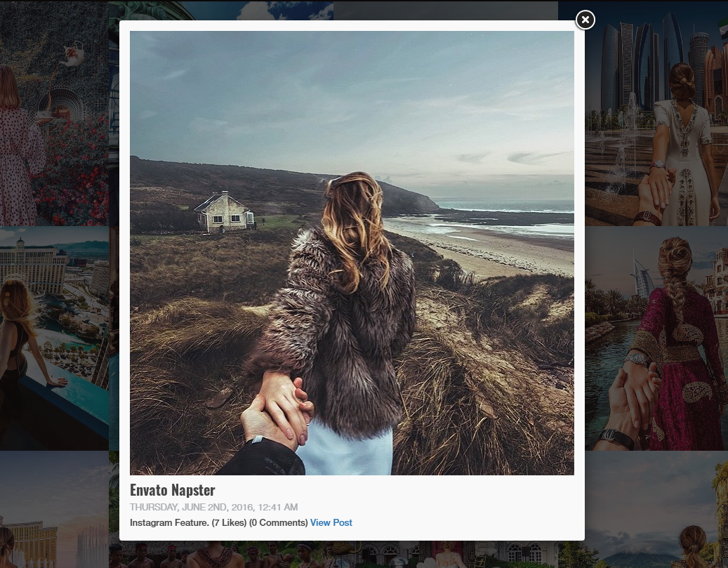This screenshot has height=568, width=728.
Task: Open the mountain ponytail thumbnail
Action: [656, 510]
